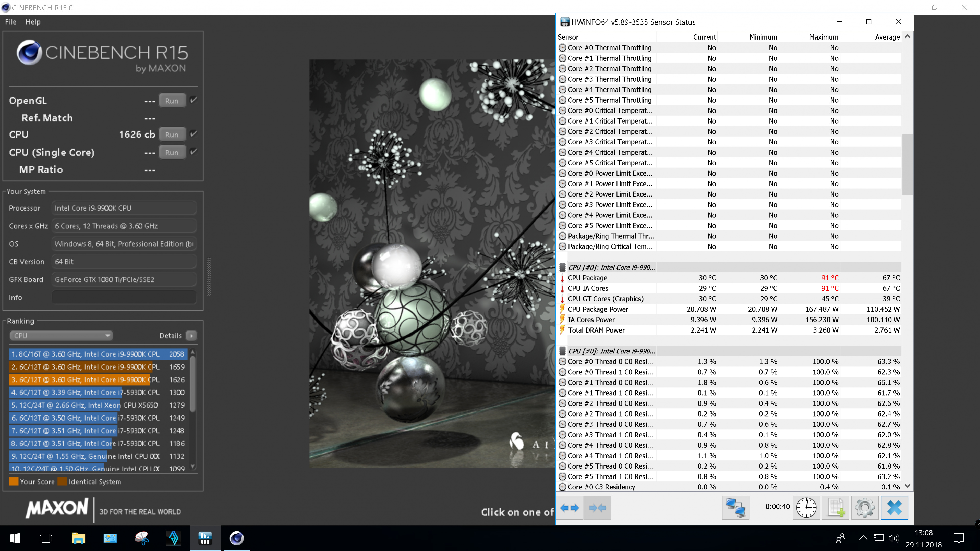The image size is (980, 551).
Task: Click the Minimum column header
Action: tap(763, 37)
